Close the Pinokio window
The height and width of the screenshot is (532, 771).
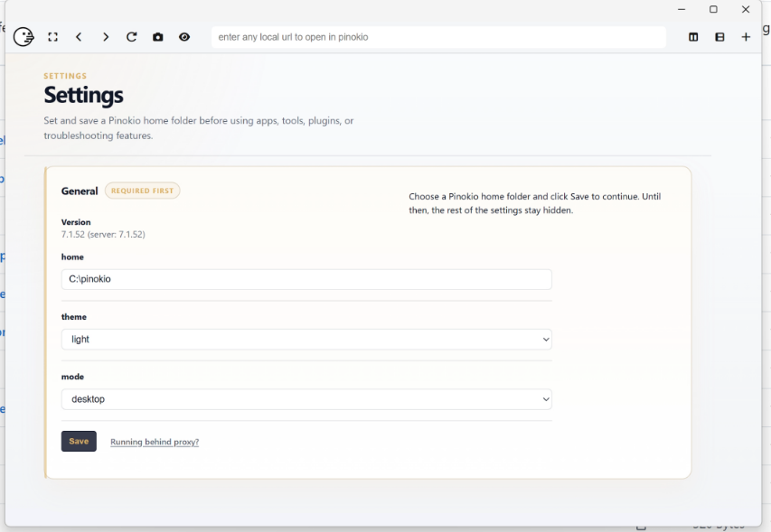pyautogui.click(x=746, y=9)
